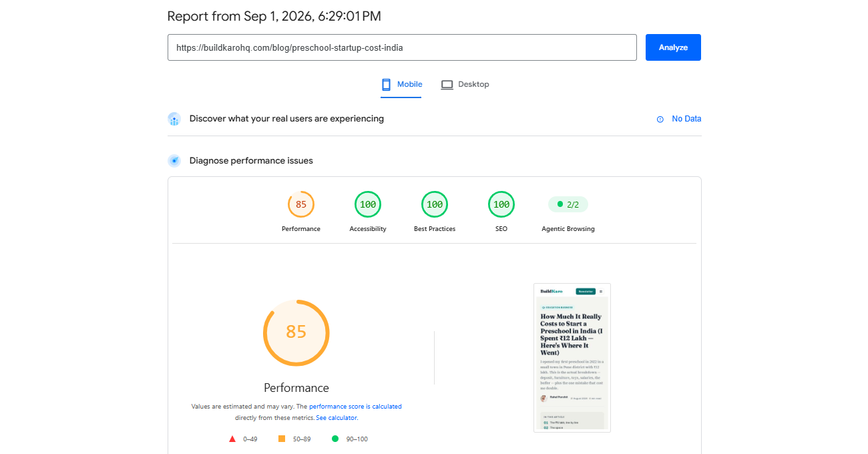Select the Best Practices score gauge
The height and width of the screenshot is (454, 868).
click(x=435, y=204)
